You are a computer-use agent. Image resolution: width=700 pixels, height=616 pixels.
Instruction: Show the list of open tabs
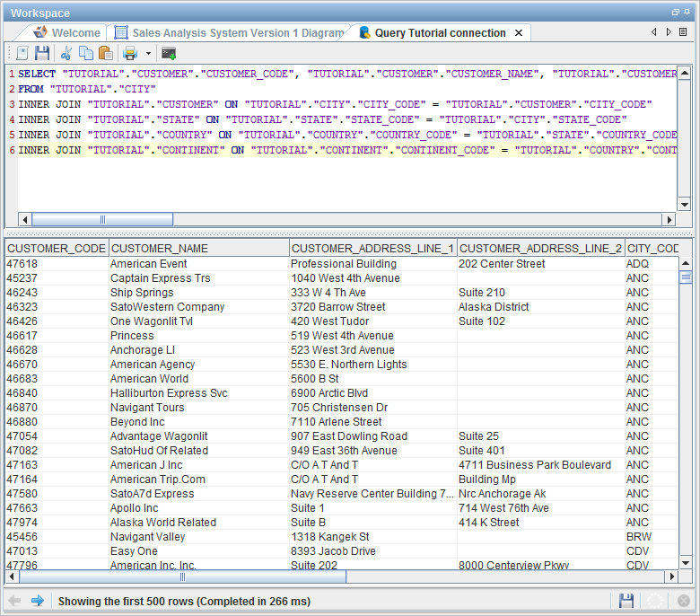(x=683, y=32)
